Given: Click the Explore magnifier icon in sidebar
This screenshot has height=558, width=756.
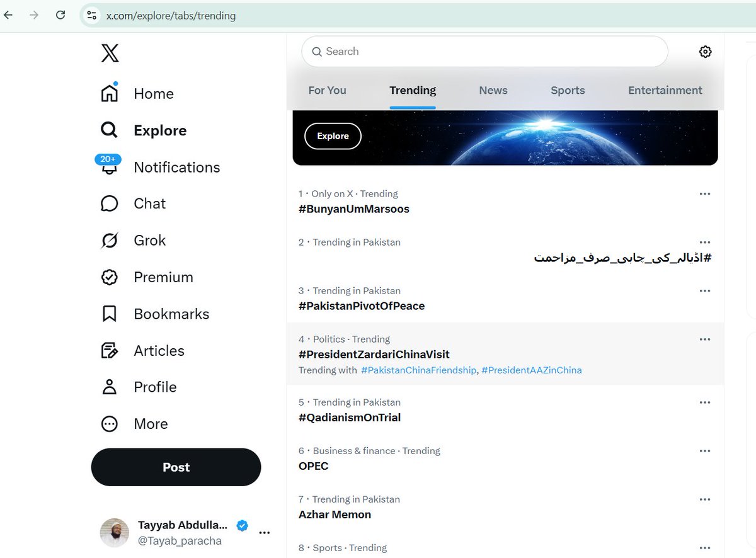Looking at the screenshot, I should (x=110, y=130).
